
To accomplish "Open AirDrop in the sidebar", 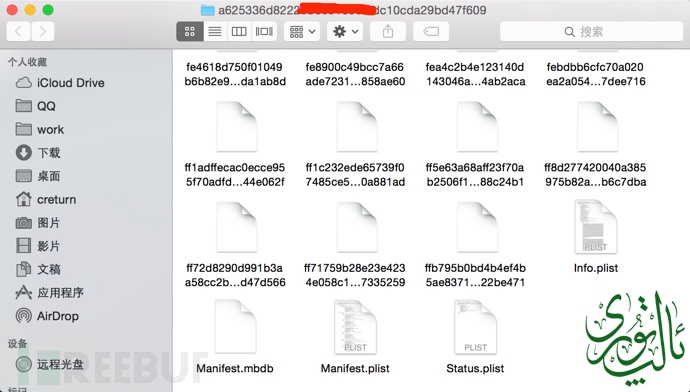I will point(47,316).
